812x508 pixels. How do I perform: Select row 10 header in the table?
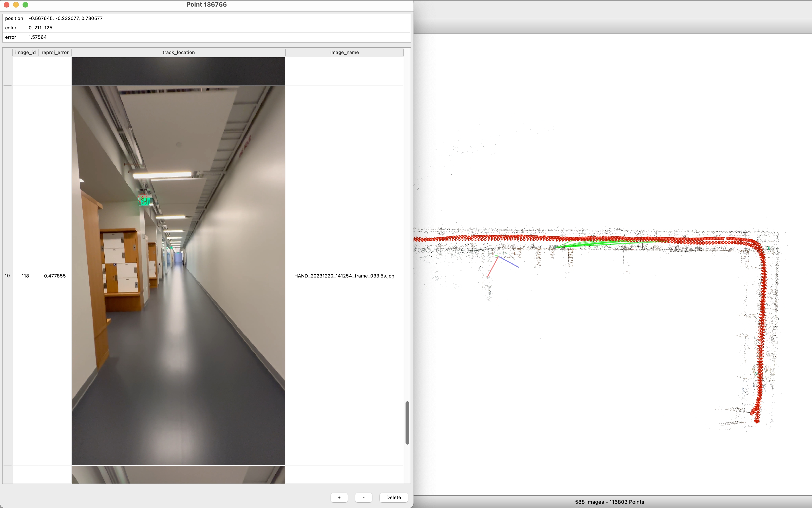[7, 276]
